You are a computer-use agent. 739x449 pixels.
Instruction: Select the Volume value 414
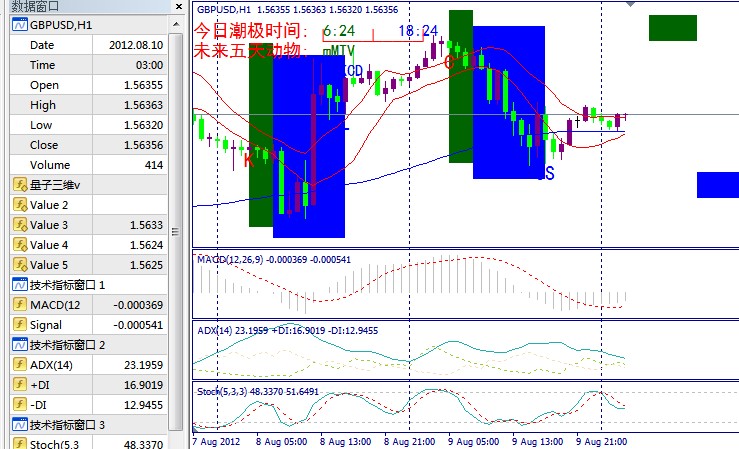154,165
